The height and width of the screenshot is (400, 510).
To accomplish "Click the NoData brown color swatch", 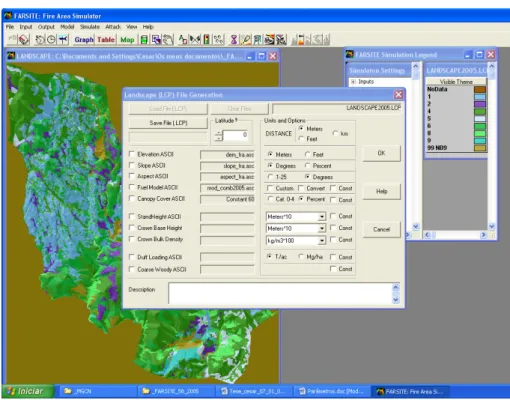I will pyautogui.click(x=480, y=89).
